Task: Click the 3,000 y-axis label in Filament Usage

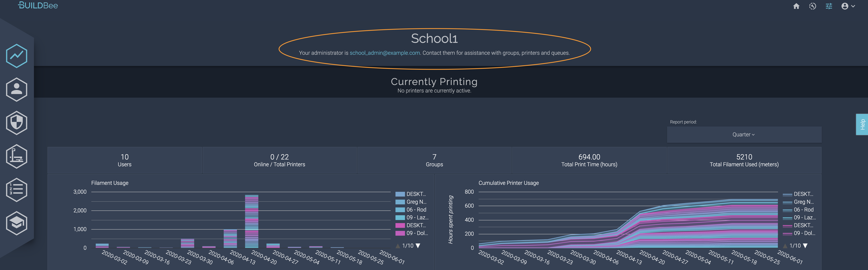Action: tap(80, 192)
